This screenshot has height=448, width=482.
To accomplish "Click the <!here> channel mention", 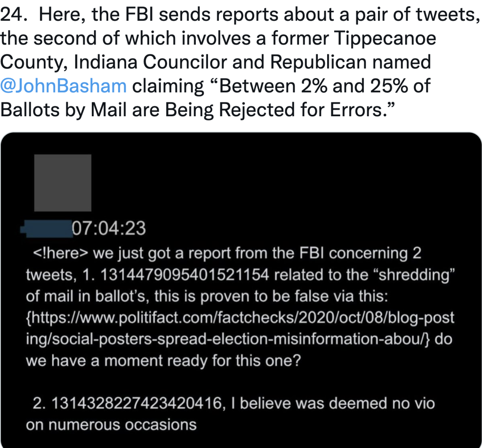I will [x=60, y=254].
